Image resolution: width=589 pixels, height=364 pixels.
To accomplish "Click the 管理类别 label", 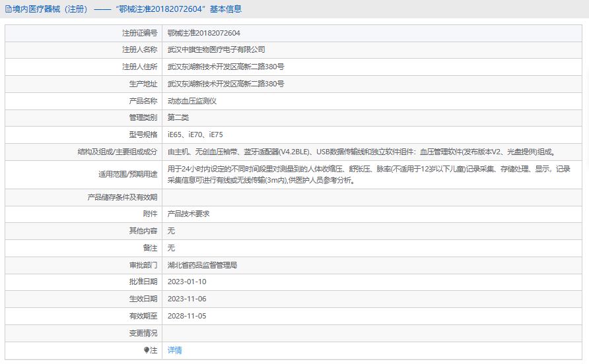I will coord(143,117).
